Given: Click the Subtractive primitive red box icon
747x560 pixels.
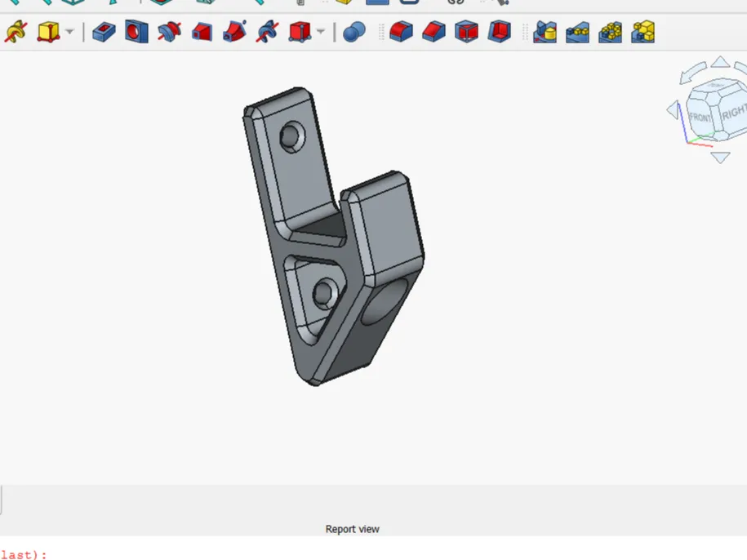Looking at the screenshot, I should 300,32.
